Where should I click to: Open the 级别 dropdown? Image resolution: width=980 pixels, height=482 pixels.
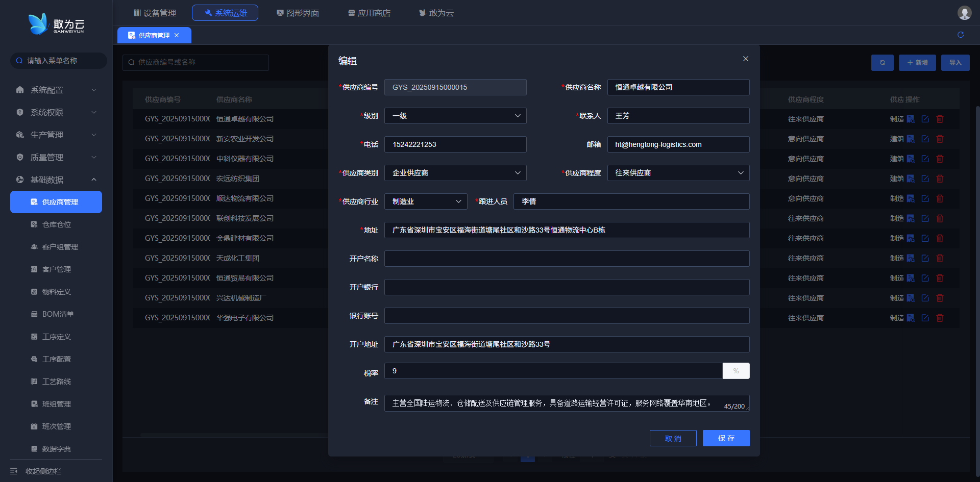click(x=455, y=116)
